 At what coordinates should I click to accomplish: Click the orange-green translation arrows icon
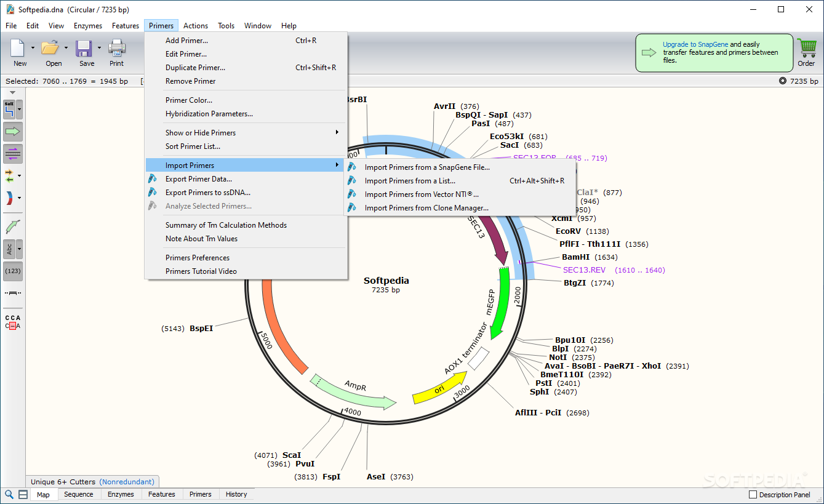9,176
